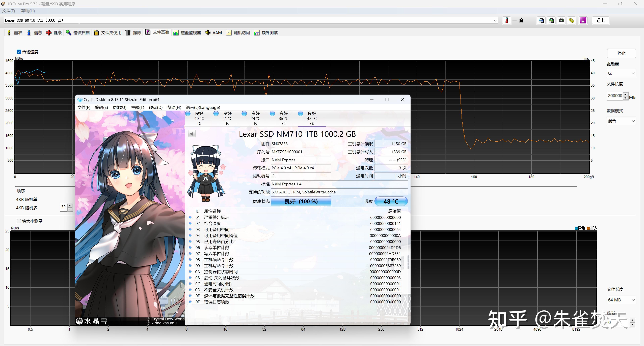Start an 错误扫描 error scan
Image resolution: width=644 pixels, height=346 pixels.
pyautogui.click(x=77, y=32)
